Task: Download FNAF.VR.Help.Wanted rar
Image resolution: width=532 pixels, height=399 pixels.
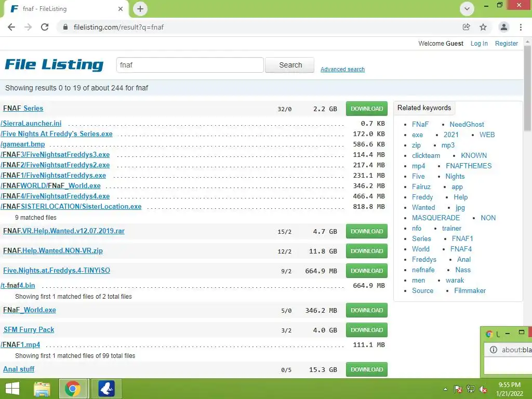Action: (367, 231)
